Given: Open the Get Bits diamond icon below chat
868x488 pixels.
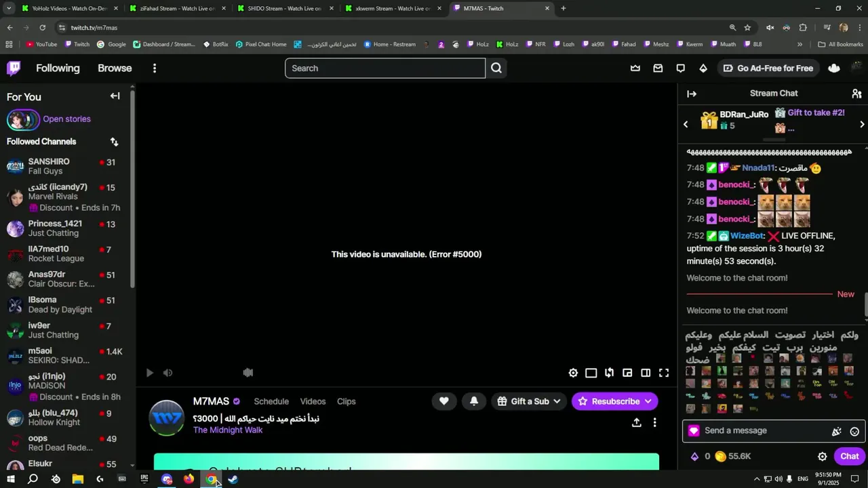Looking at the screenshot, I should coord(694,456).
